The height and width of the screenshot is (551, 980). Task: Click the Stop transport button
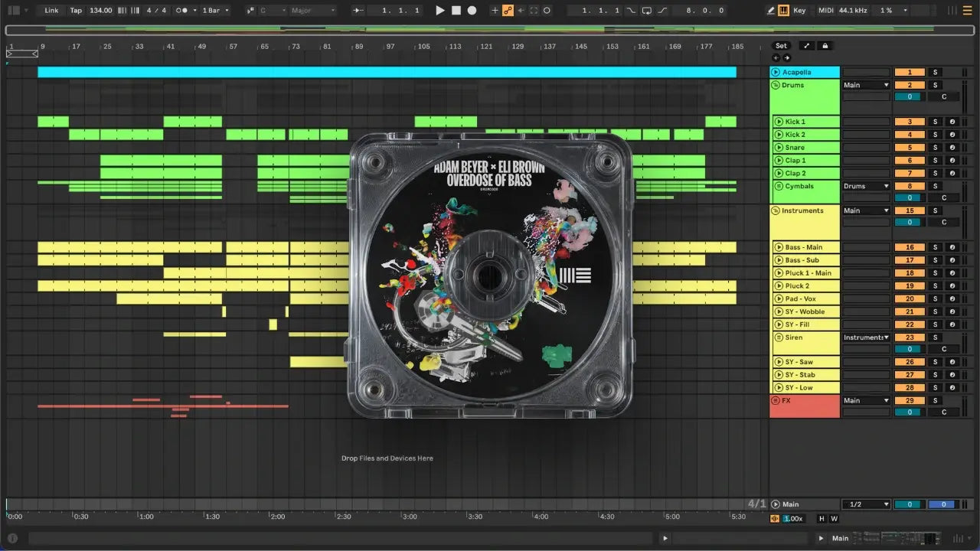pyautogui.click(x=456, y=11)
